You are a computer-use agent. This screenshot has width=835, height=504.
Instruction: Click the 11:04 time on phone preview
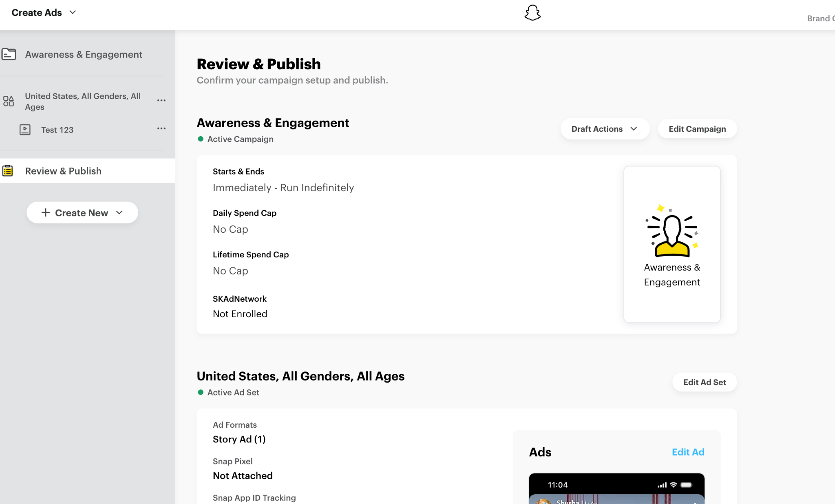coord(558,484)
